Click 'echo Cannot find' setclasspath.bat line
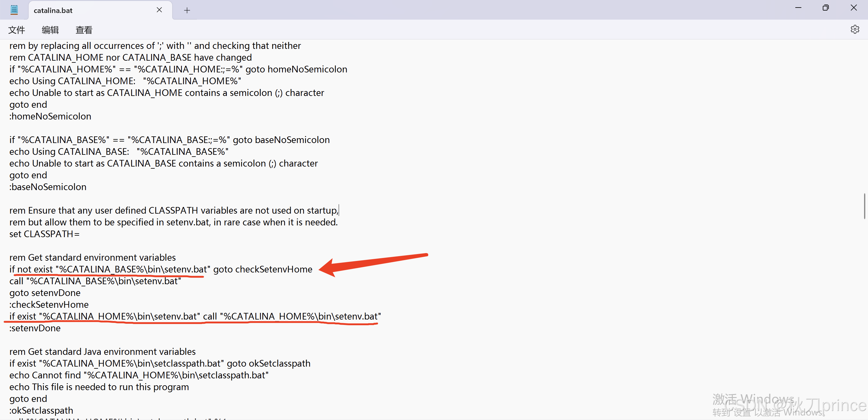868x420 pixels. pyautogui.click(x=139, y=376)
